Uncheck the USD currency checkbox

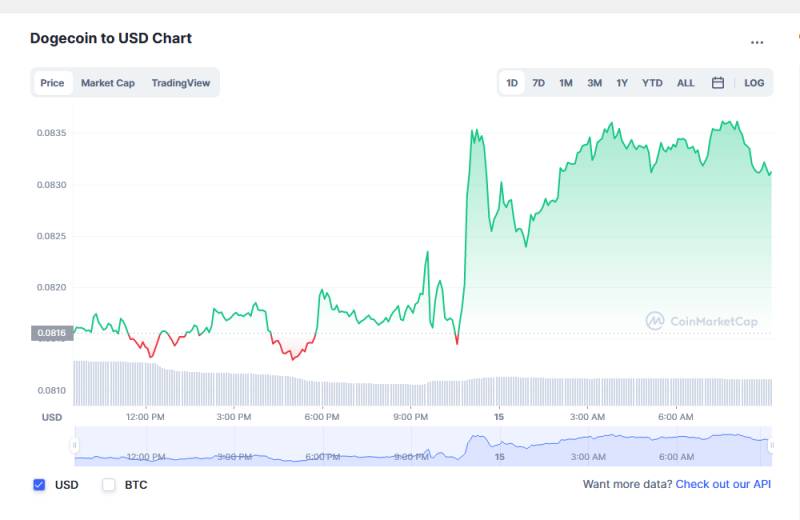(39, 485)
